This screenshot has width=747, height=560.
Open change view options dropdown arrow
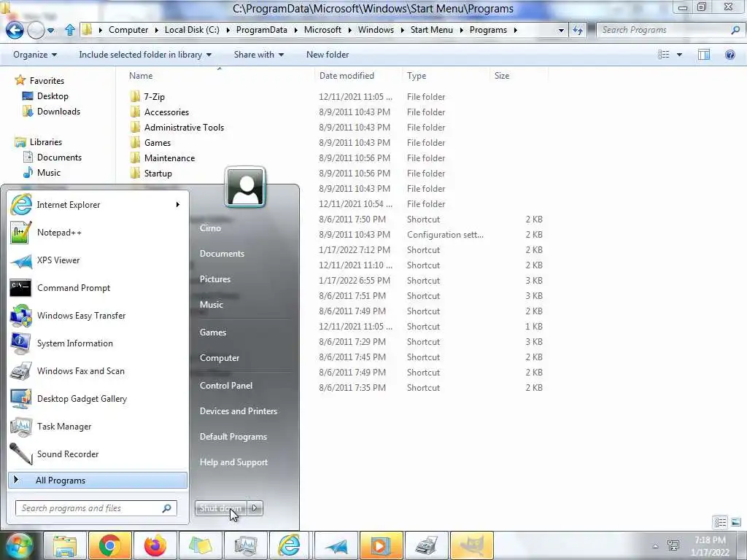point(679,55)
